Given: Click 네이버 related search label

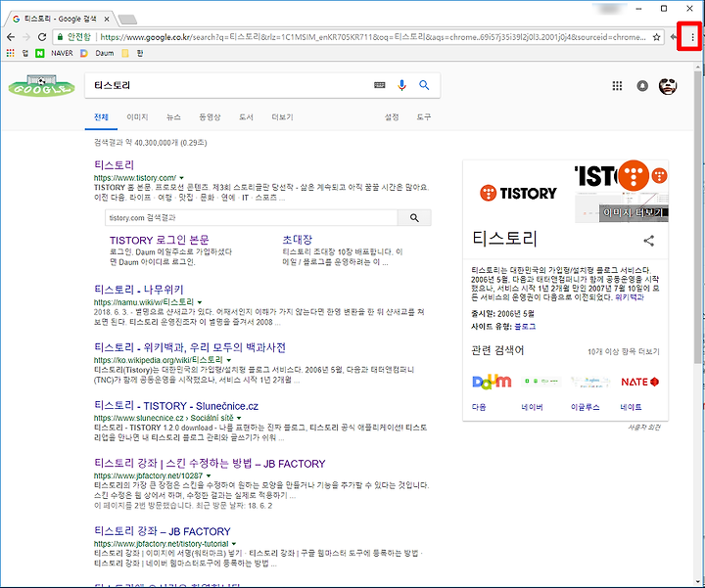Looking at the screenshot, I should coord(532,407).
